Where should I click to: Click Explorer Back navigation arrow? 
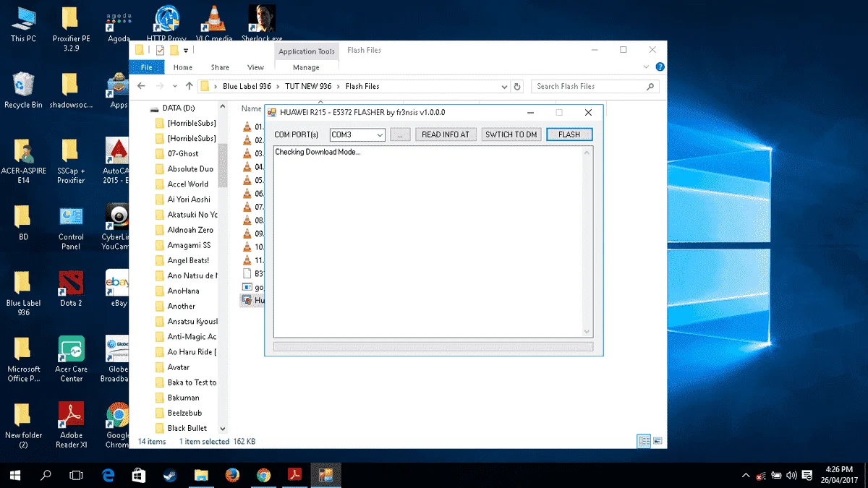142,86
